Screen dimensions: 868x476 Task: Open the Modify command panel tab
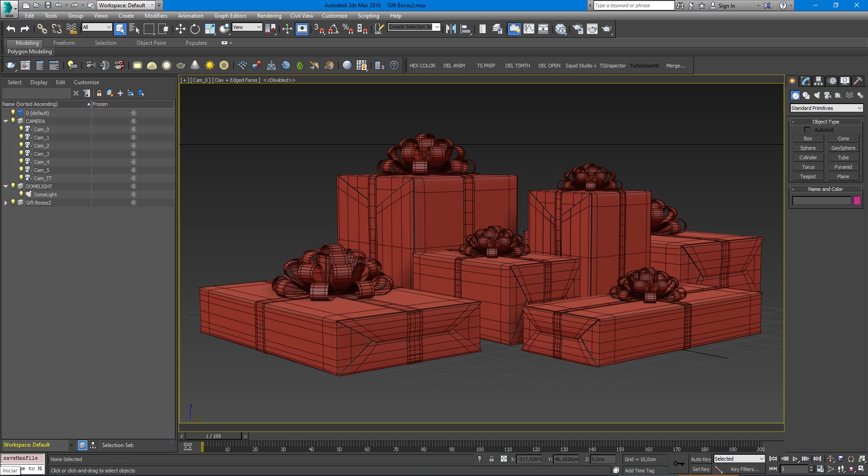[806, 81]
